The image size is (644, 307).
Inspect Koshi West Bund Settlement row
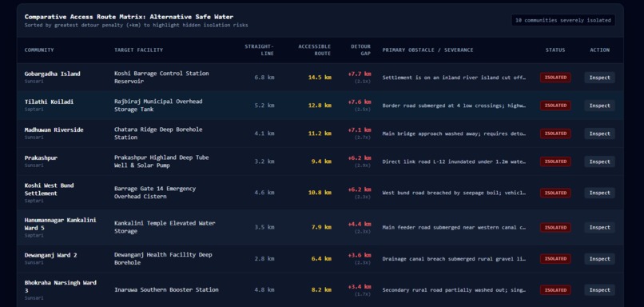599,193
